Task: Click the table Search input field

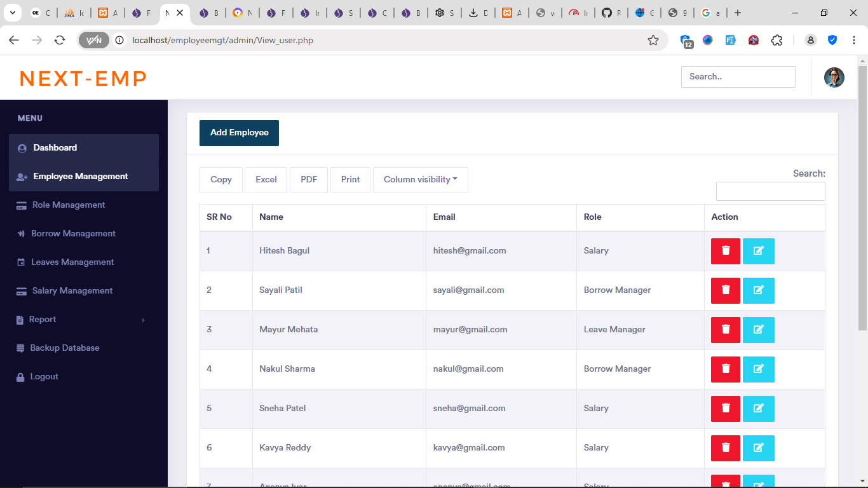Action: tap(770, 191)
